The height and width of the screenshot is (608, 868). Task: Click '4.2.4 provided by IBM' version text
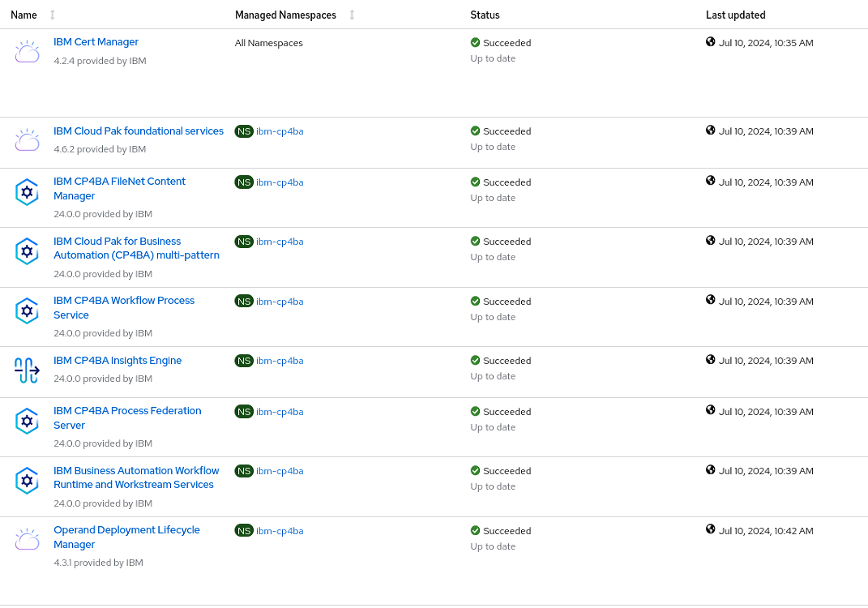point(100,61)
